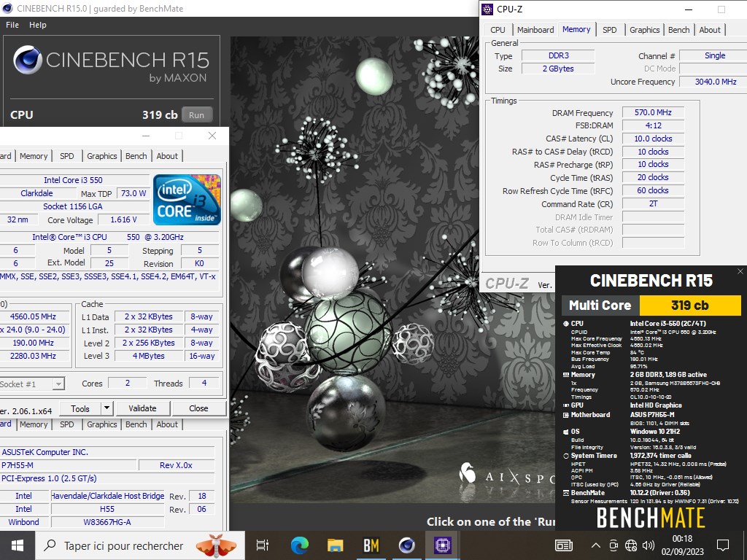Run the CPU benchmark in Cinebench
The image size is (747, 560).
click(x=196, y=114)
